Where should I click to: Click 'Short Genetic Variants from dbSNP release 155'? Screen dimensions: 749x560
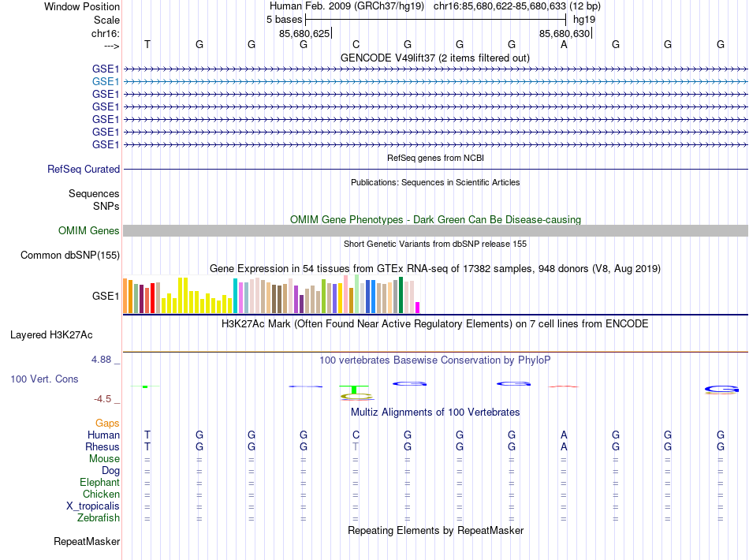[435, 244]
